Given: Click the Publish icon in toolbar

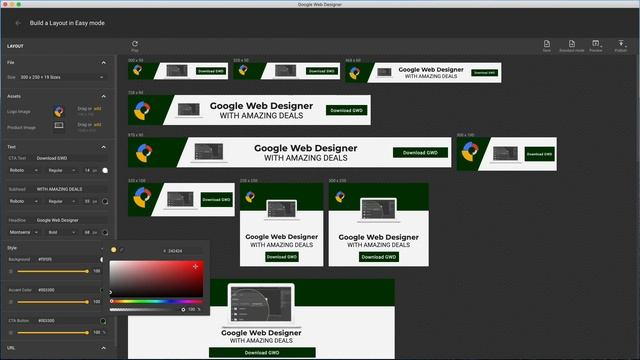Looking at the screenshot, I should [x=621, y=44].
